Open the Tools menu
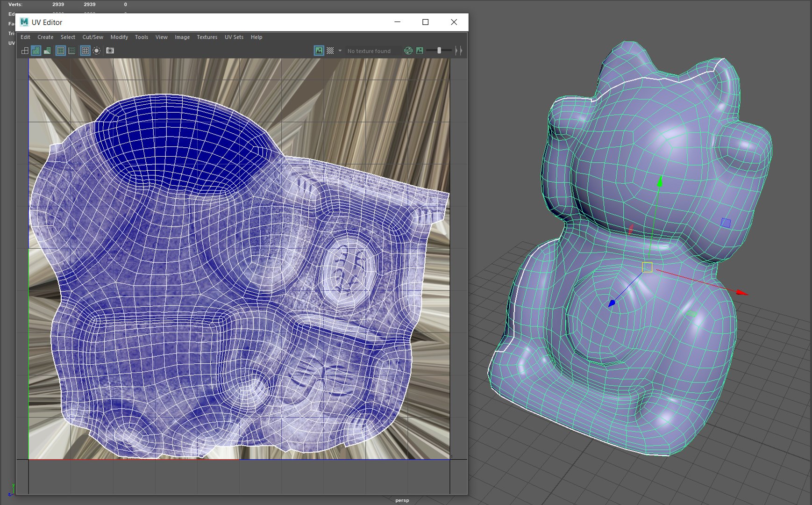The image size is (812, 505). coord(142,37)
